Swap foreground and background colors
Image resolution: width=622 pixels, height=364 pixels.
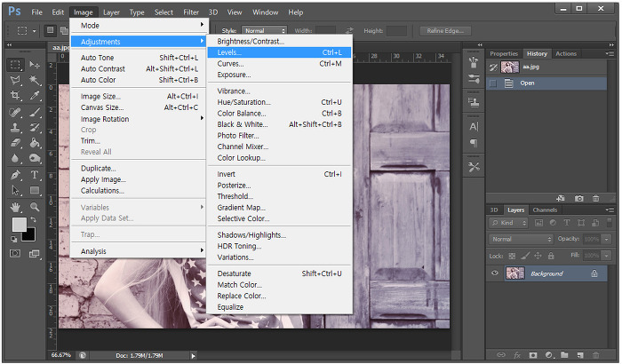click(34, 219)
